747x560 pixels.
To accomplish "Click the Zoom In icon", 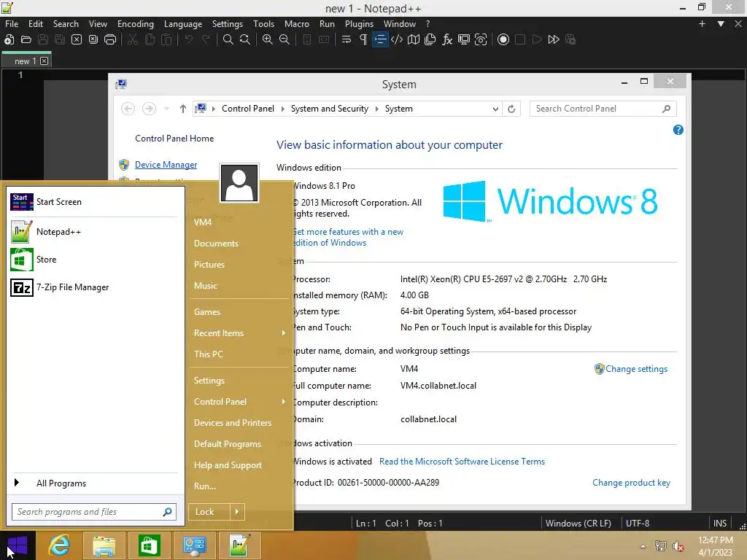I will [x=267, y=39].
